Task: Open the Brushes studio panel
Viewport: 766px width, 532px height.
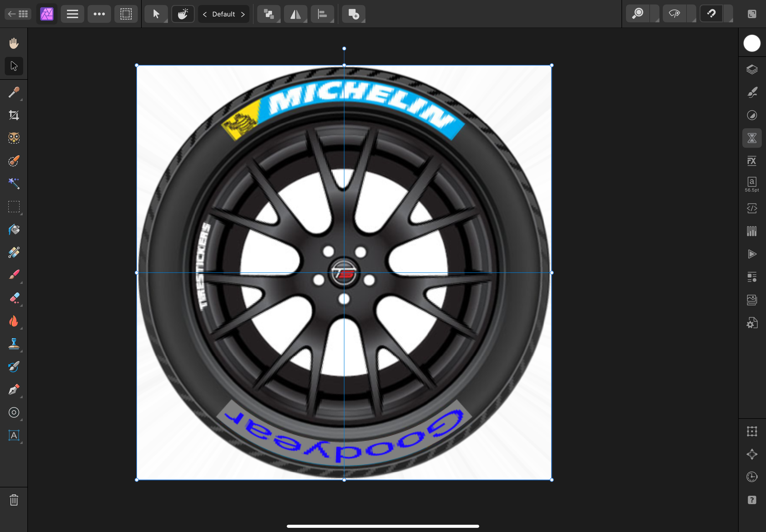Action: click(752, 92)
